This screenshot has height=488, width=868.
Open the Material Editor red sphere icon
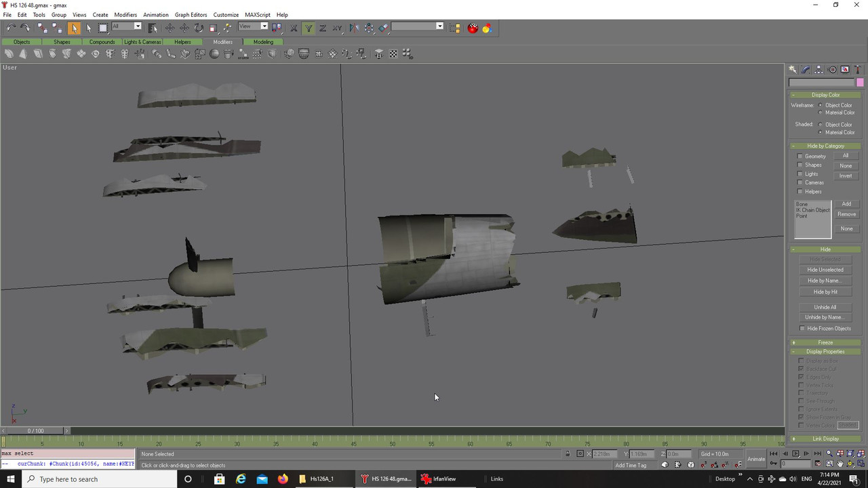coord(473,28)
